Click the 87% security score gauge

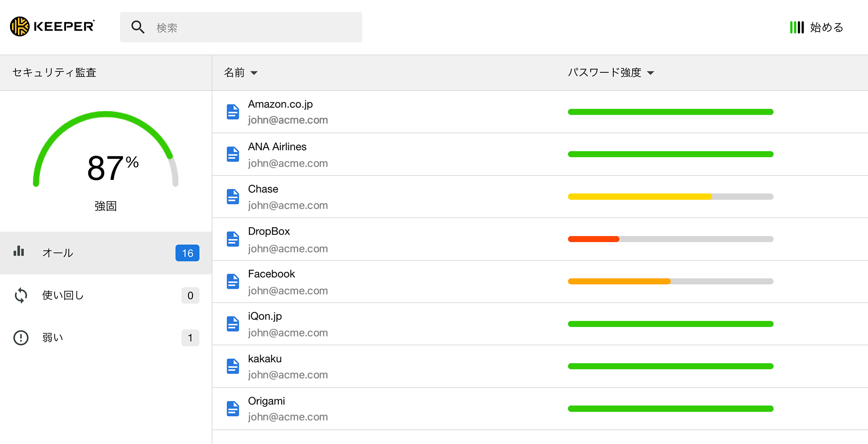106,149
